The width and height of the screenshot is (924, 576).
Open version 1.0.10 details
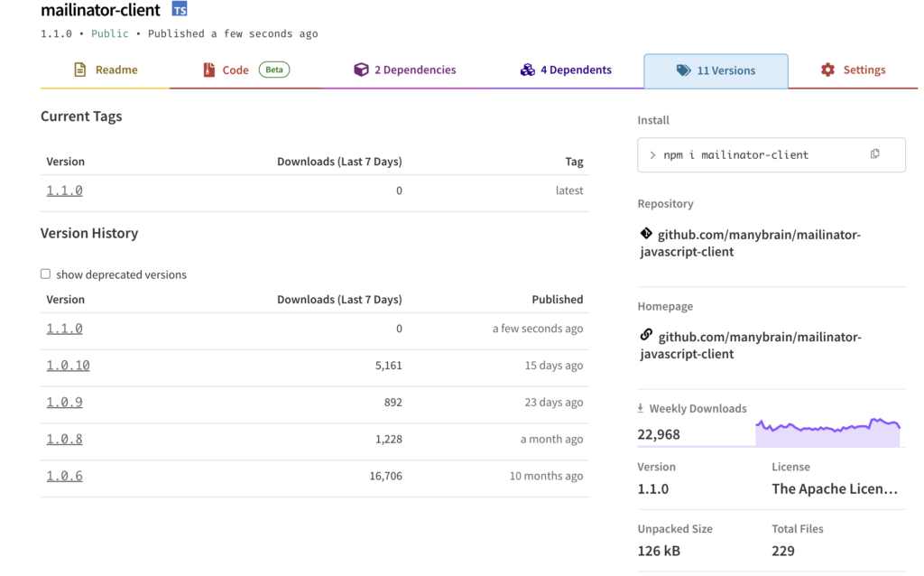(x=68, y=365)
